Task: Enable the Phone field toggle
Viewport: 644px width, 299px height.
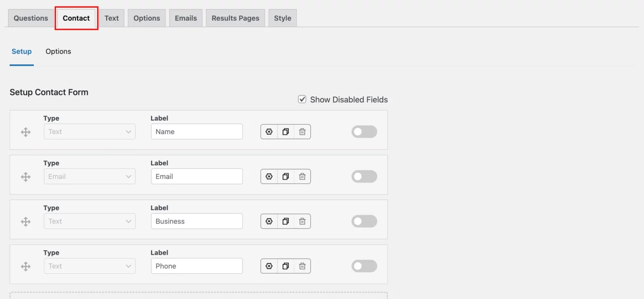Action: [364, 265]
